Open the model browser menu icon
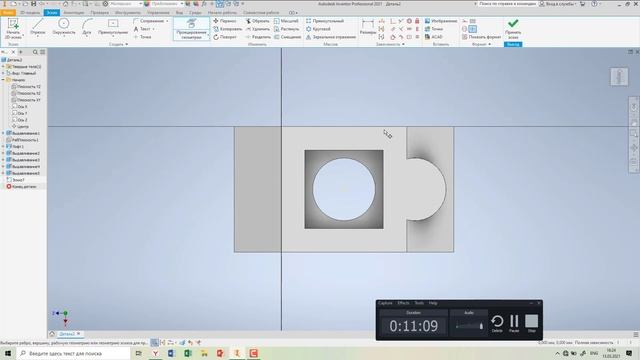640x360 pixels. pos(42,52)
